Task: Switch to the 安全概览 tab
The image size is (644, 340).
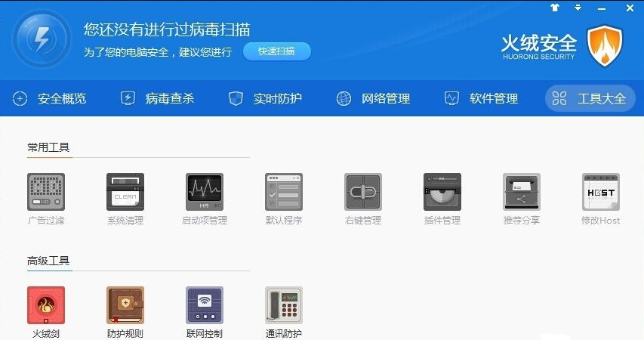Action: click(50, 98)
